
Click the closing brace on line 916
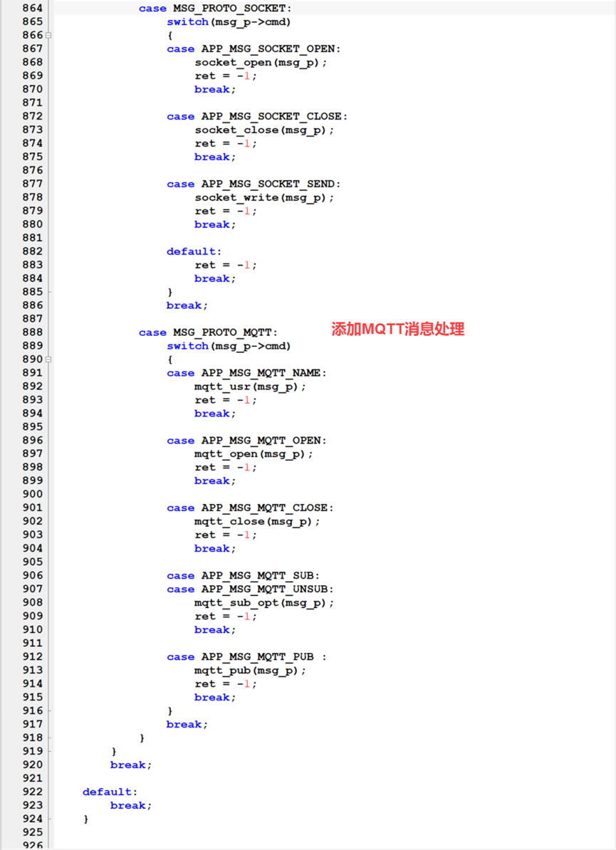[x=169, y=711]
